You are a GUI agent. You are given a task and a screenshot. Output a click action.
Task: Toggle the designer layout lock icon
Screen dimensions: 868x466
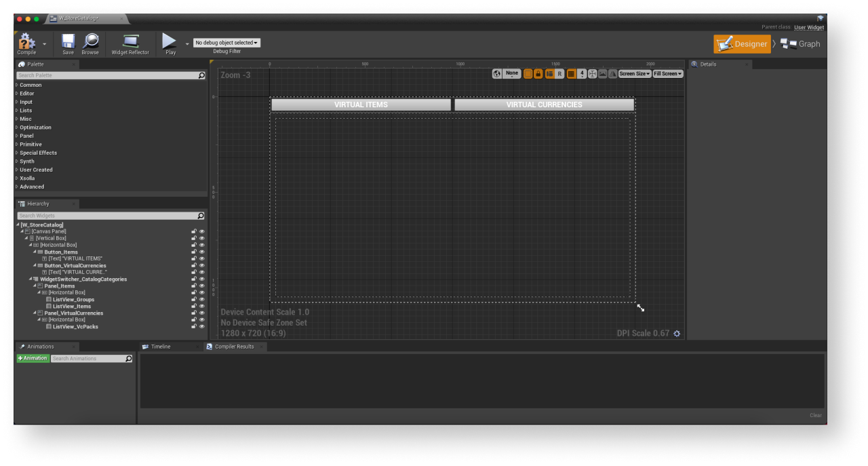pos(538,74)
